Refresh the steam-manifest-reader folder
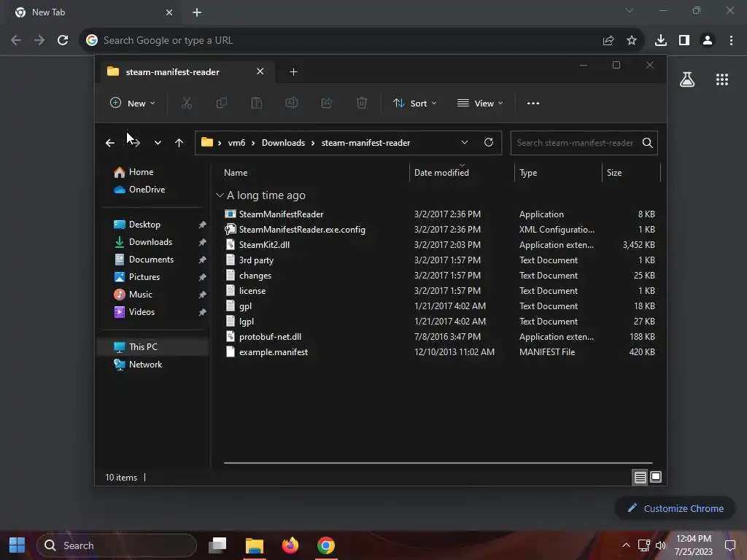The width and height of the screenshot is (747, 560). tap(488, 142)
